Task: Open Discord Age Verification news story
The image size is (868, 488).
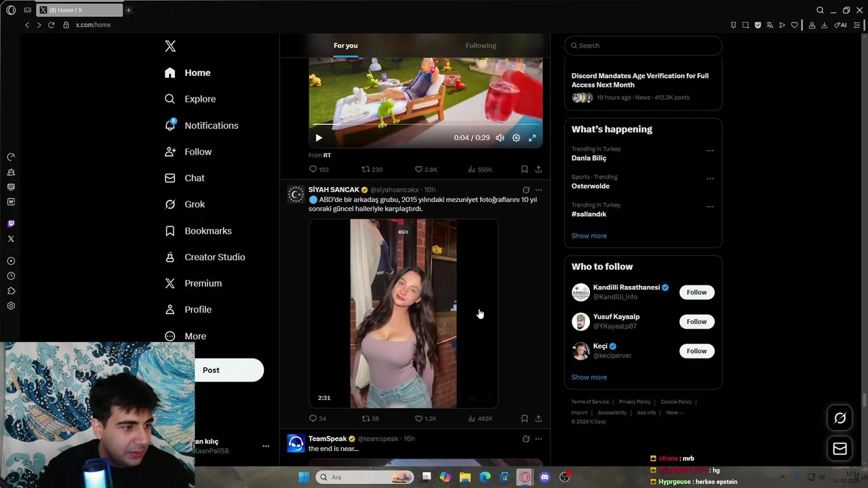Action: (x=643, y=86)
